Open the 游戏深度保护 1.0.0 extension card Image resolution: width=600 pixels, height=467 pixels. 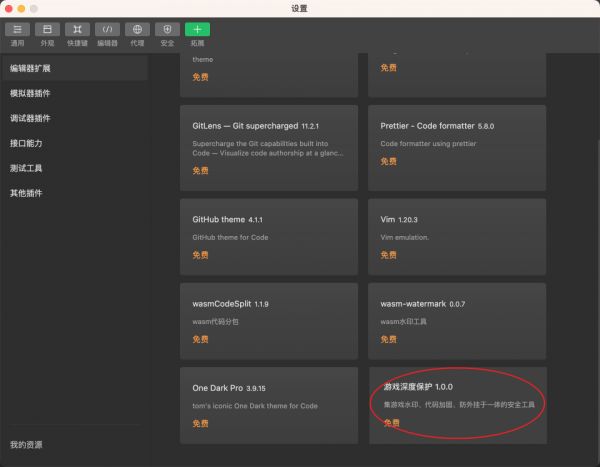pos(458,405)
